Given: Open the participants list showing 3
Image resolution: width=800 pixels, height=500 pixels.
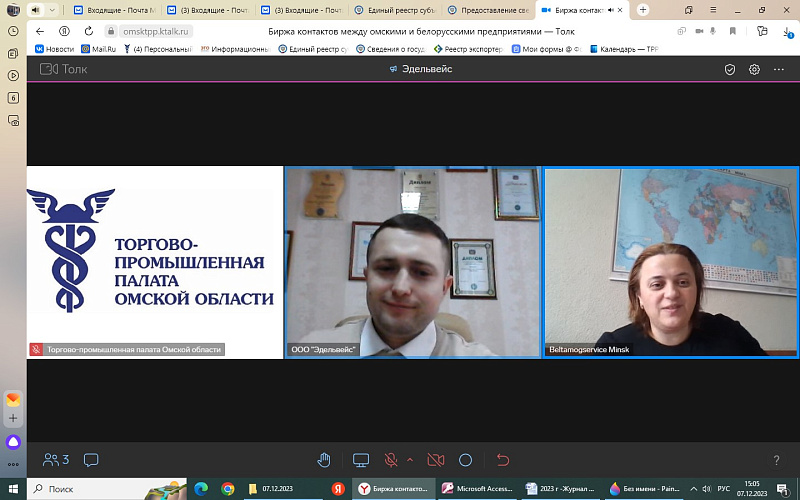Looking at the screenshot, I should pyautogui.click(x=56, y=460).
